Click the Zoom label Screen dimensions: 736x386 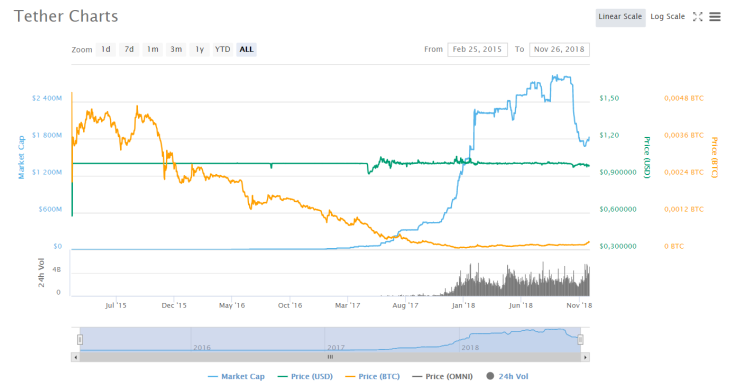[82, 50]
